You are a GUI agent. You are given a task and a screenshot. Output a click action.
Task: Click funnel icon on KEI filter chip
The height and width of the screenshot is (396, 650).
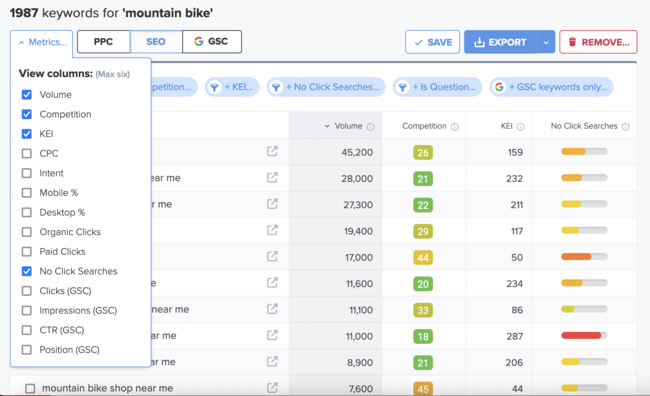(214, 87)
